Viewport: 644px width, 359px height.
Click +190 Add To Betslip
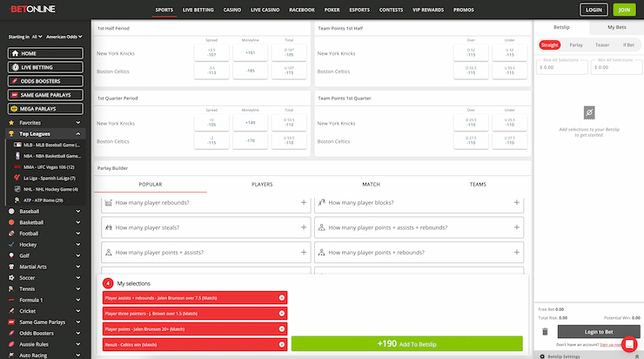point(407,344)
